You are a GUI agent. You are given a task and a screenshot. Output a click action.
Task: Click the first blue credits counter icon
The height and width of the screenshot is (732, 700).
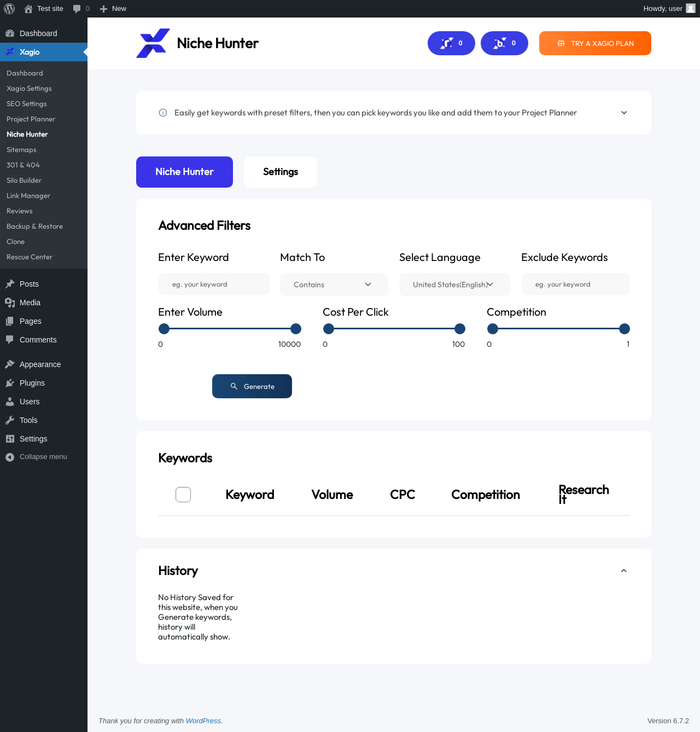(447, 43)
